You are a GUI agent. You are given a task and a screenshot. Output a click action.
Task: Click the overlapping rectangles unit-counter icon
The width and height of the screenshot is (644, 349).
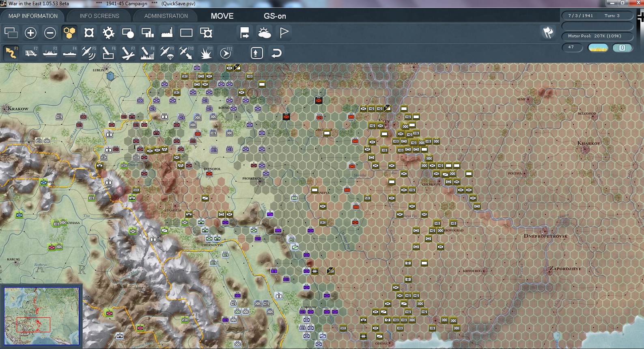[x=11, y=33]
